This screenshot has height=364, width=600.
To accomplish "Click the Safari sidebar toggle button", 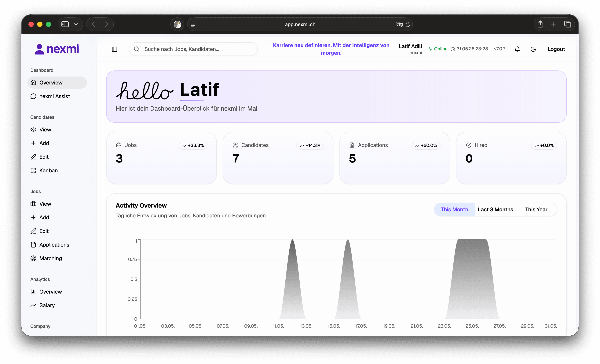I will coord(65,24).
